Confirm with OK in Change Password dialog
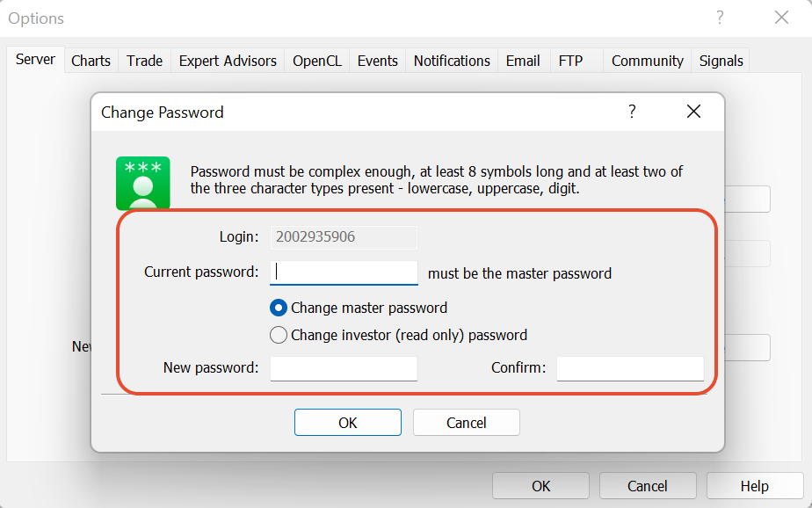812x508 pixels. pos(348,423)
